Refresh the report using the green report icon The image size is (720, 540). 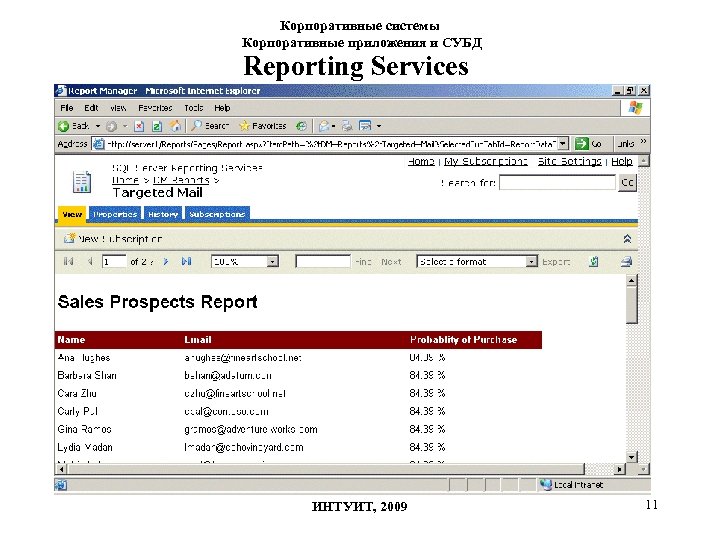(594, 262)
